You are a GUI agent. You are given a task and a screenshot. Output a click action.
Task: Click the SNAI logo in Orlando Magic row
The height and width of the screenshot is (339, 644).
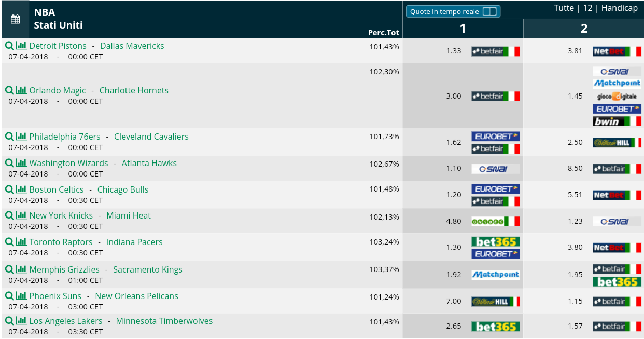[617, 72]
